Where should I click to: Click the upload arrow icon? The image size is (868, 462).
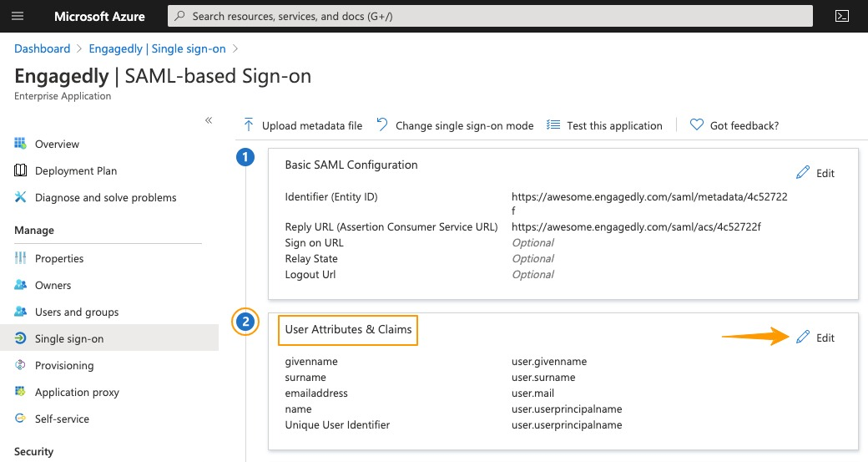249,125
